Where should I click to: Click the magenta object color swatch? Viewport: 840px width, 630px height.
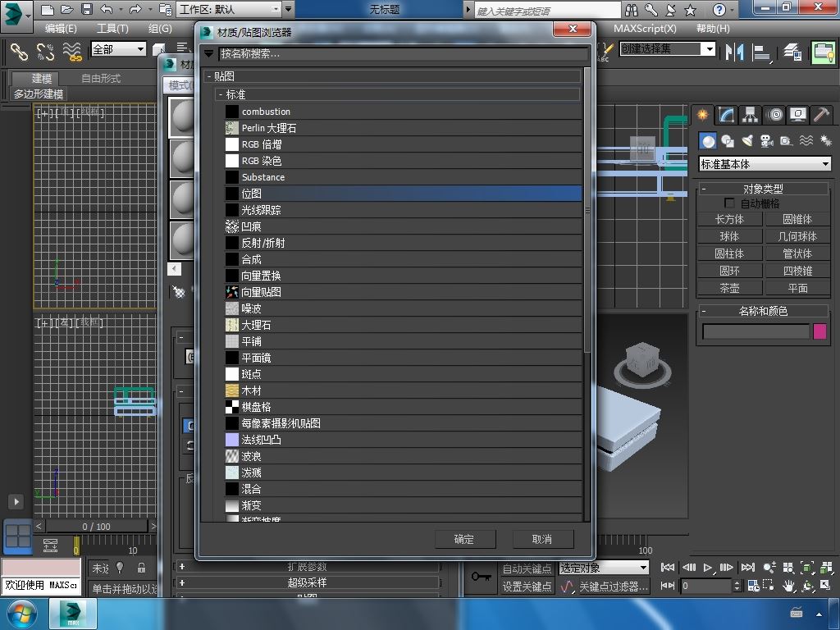pos(819,331)
